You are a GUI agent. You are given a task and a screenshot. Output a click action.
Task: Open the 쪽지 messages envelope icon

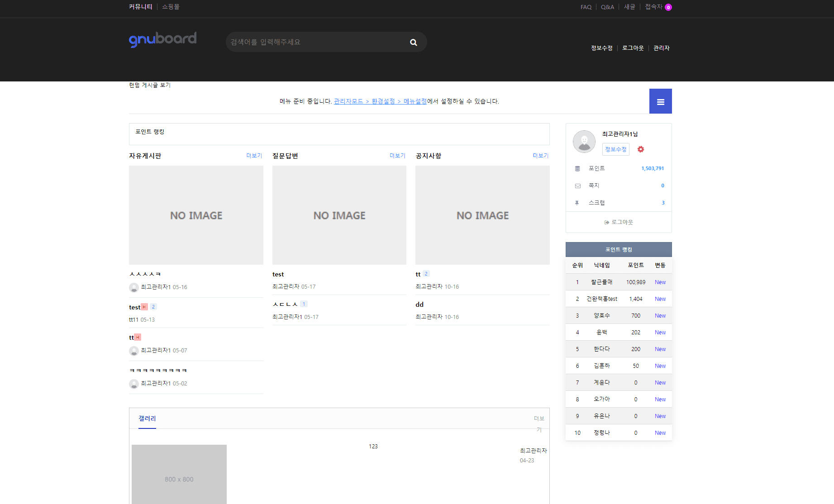[x=577, y=186]
